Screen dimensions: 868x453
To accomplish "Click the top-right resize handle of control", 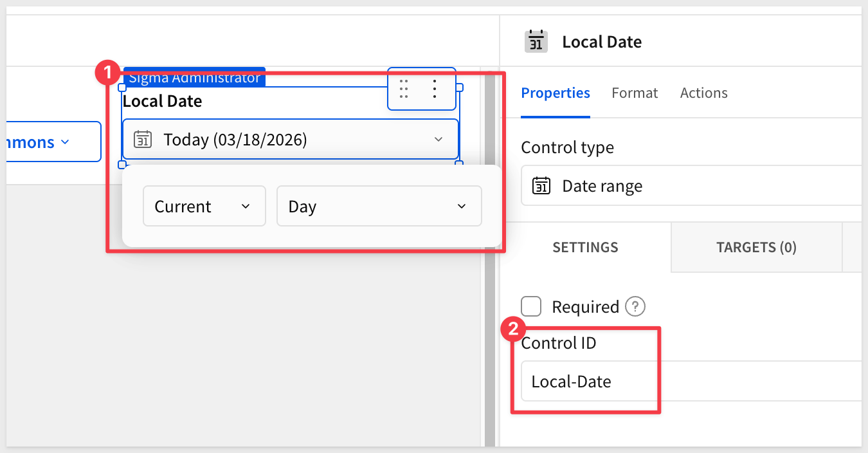I will (x=459, y=87).
